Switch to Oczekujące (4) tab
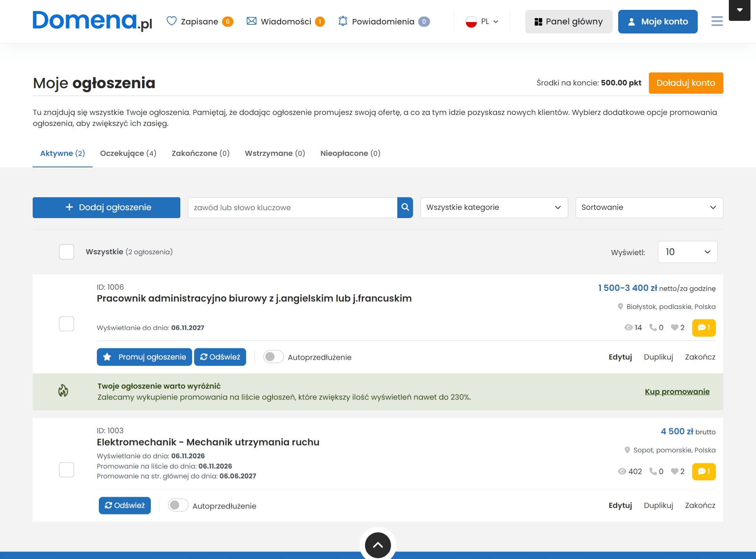 point(128,153)
